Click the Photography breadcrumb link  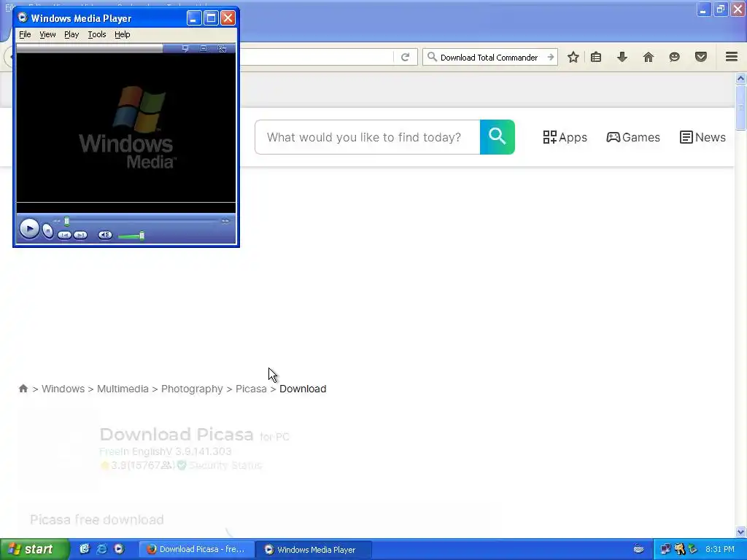coord(192,389)
